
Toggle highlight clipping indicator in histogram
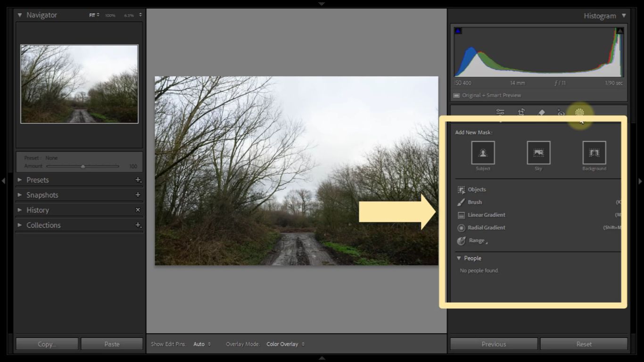620,31
